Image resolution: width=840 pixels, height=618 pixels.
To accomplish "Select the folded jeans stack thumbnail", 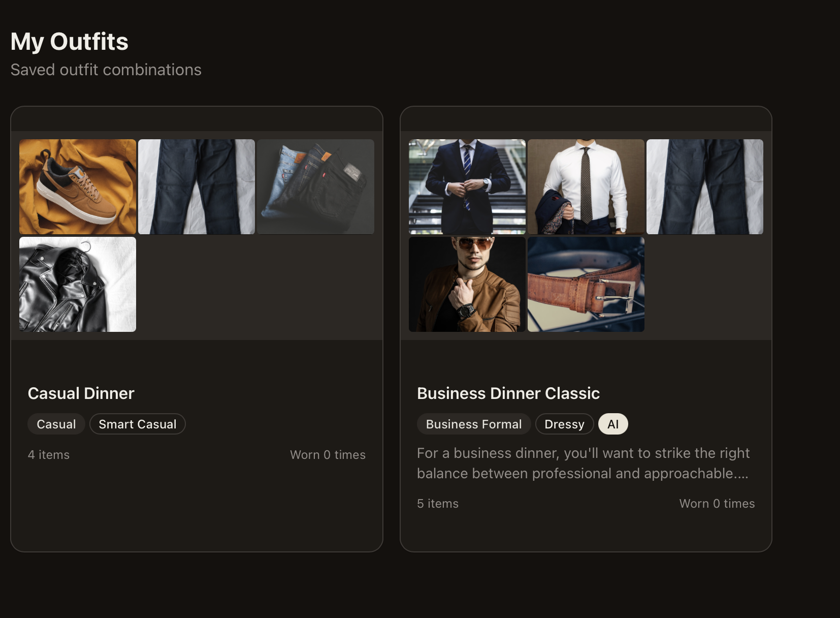I will pos(315,187).
